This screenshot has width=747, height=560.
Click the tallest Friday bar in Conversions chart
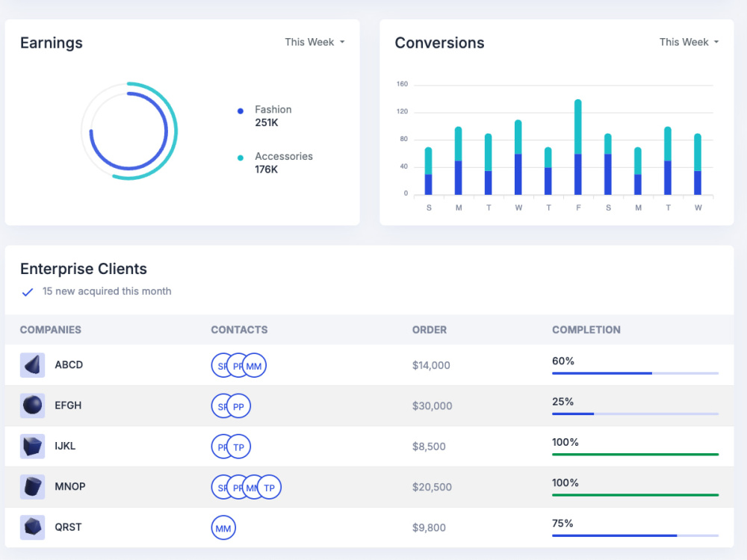578,146
